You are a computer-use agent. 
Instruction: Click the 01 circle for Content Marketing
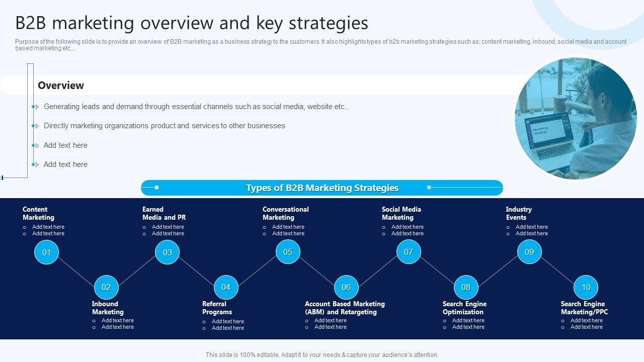pyautogui.click(x=46, y=252)
